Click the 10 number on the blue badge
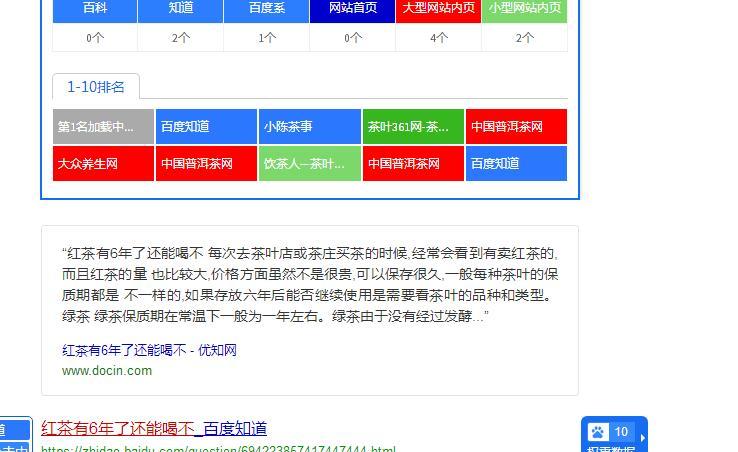The height and width of the screenshot is (452, 738). click(x=621, y=431)
